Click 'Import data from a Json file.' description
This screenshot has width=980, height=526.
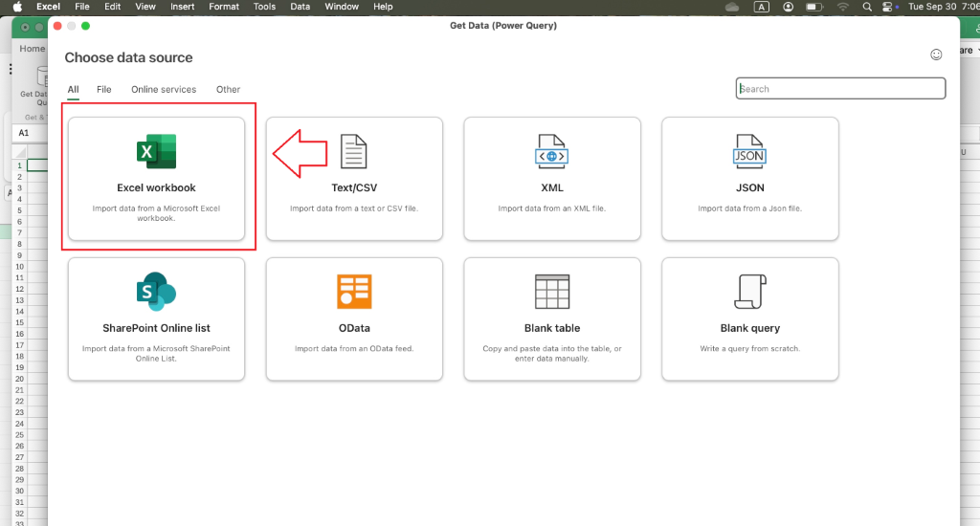750,208
